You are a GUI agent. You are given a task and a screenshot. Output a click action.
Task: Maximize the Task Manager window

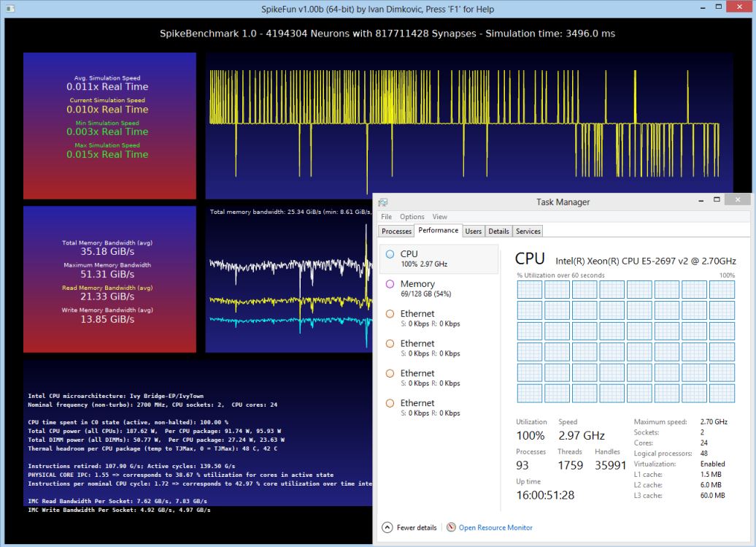(x=717, y=199)
